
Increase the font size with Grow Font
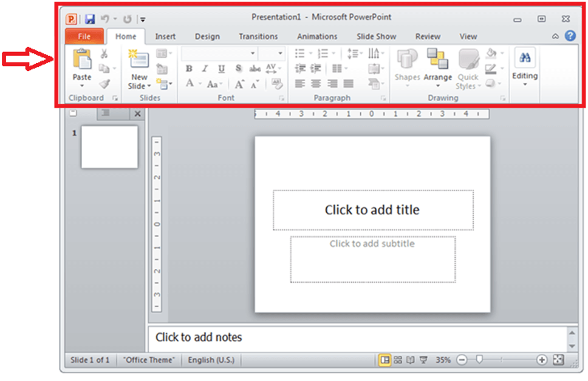pyautogui.click(x=239, y=84)
